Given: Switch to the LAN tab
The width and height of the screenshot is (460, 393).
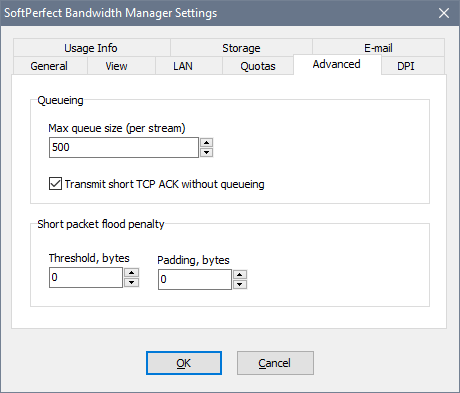Looking at the screenshot, I should (x=189, y=66).
